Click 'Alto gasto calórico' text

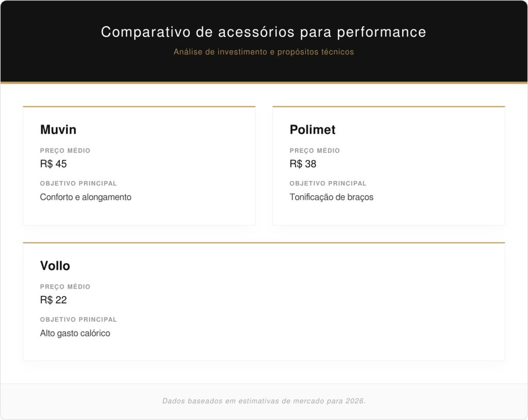(x=75, y=333)
